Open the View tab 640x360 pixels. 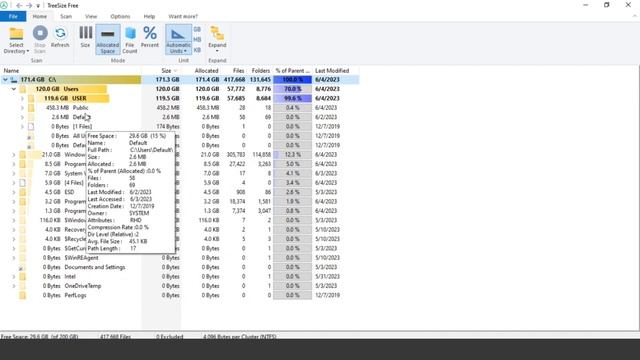click(91, 16)
